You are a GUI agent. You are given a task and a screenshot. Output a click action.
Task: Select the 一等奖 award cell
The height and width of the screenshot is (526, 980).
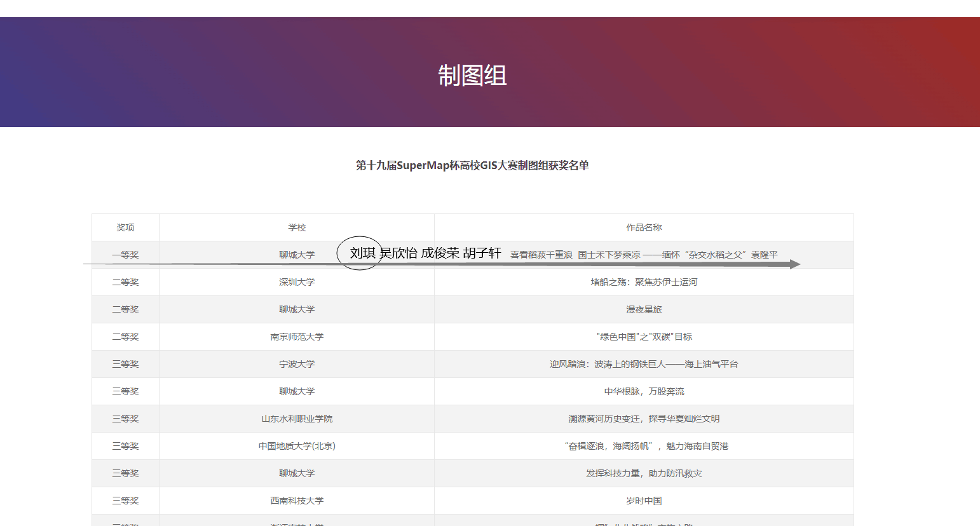pos(125,255)
